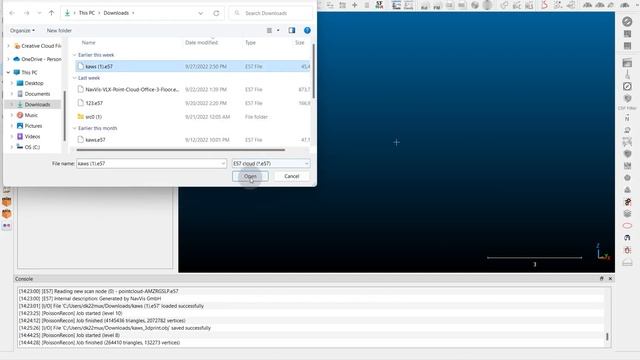Collapse the Earlier this week group
This screenshot has width=640, height=360.
coord(74,55)
